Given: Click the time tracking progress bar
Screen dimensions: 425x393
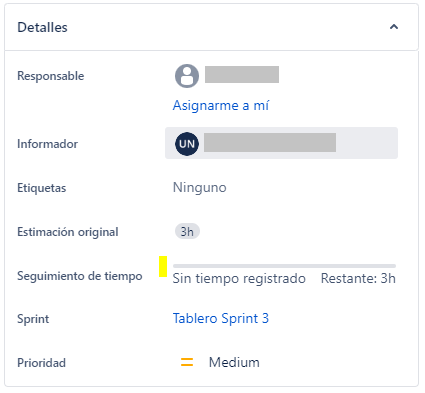Looking at the screenshot, I should (284, 266).
